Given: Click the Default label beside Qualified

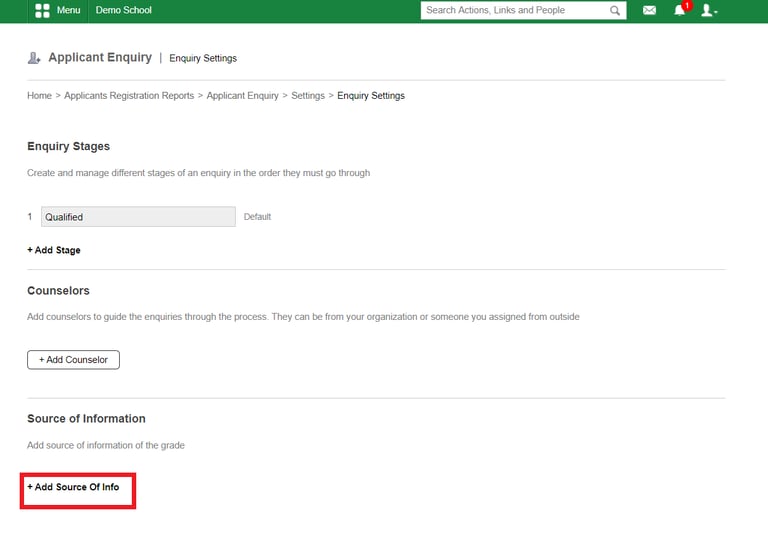Looking at the screenshot, I should [257, 217].
